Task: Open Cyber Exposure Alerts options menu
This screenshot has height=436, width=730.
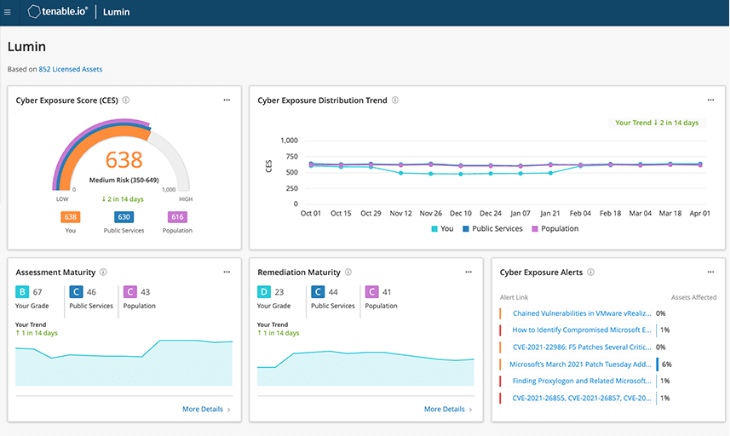Action: pos(710,271)
